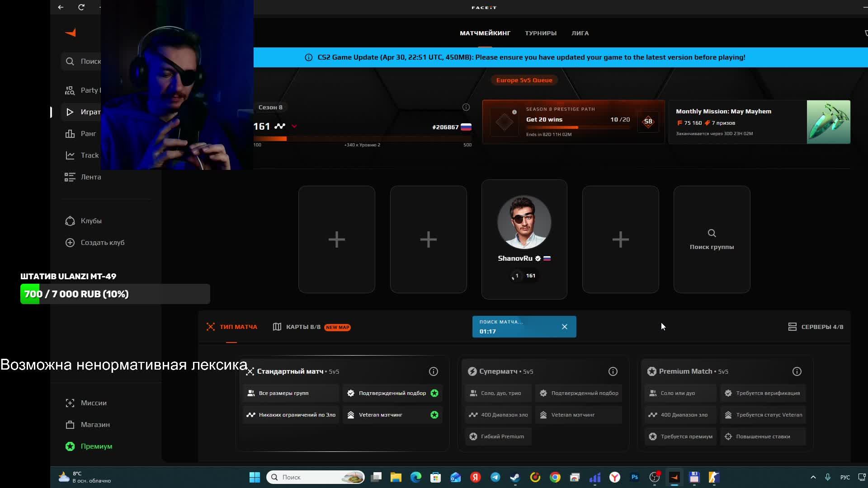Switch to ЛИГА tab
868x488 pixels.
[580, 33]
